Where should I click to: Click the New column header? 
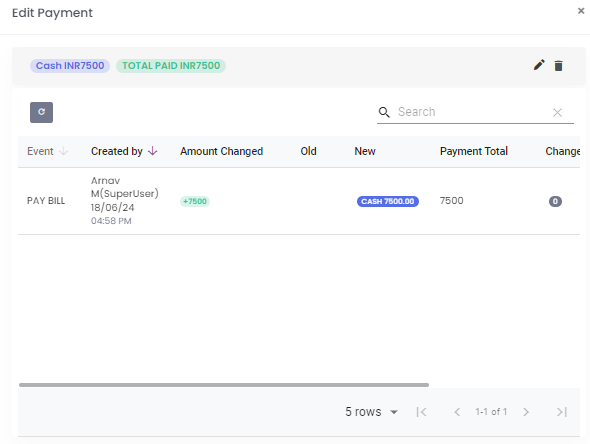(365, 151)
